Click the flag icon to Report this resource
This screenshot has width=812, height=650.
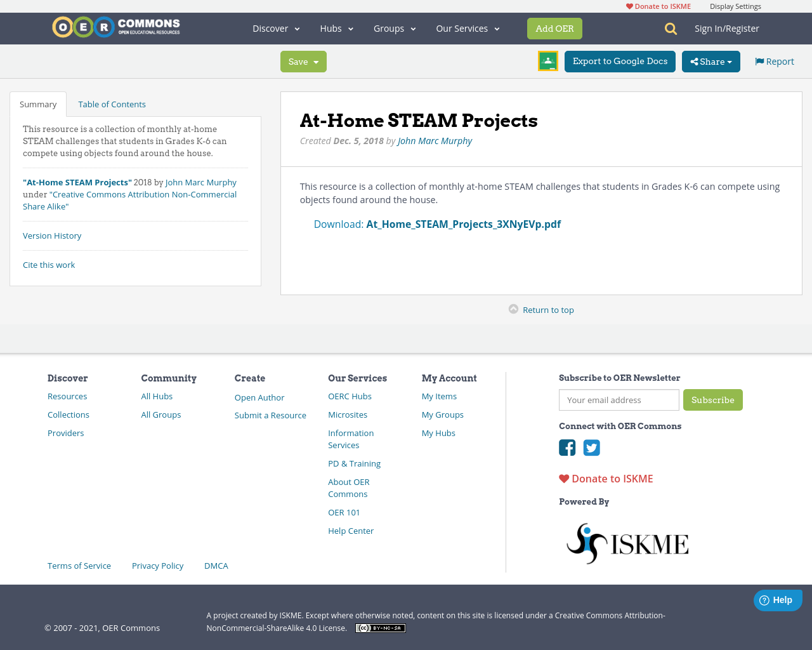pos(759,60)
